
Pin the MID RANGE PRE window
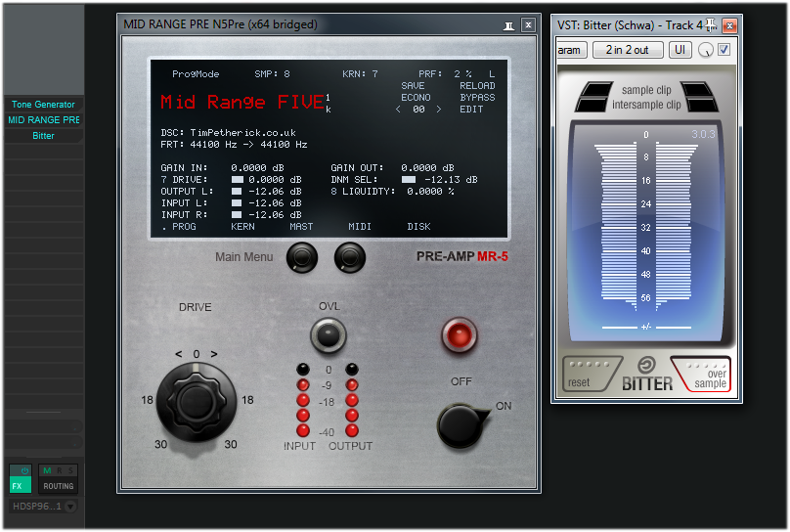coord(508,25)
